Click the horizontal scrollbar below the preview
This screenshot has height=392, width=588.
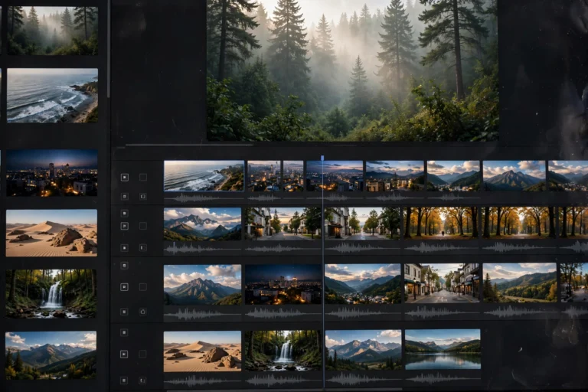coord(189,145)
